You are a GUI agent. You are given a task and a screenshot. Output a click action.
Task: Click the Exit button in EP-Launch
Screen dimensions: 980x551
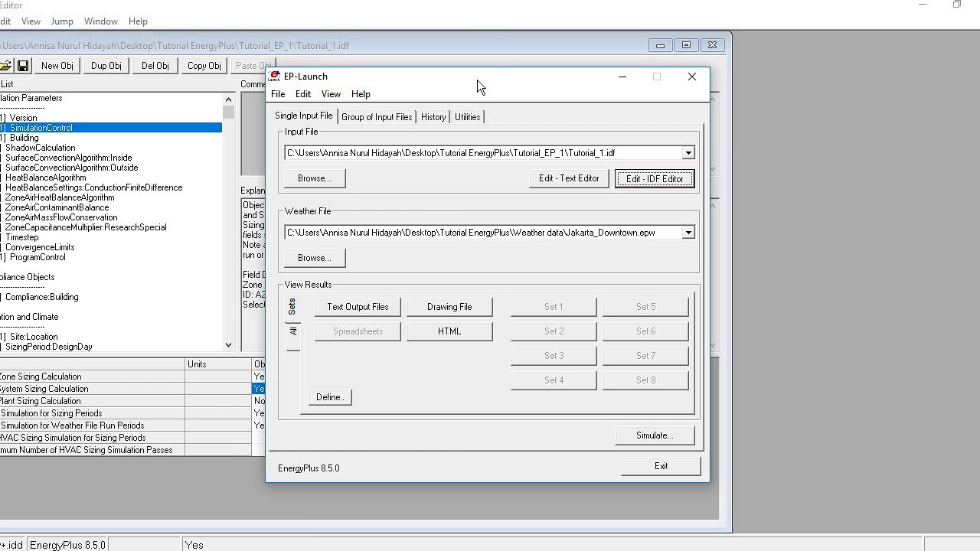pyautogui.click(x=661, y=466)
